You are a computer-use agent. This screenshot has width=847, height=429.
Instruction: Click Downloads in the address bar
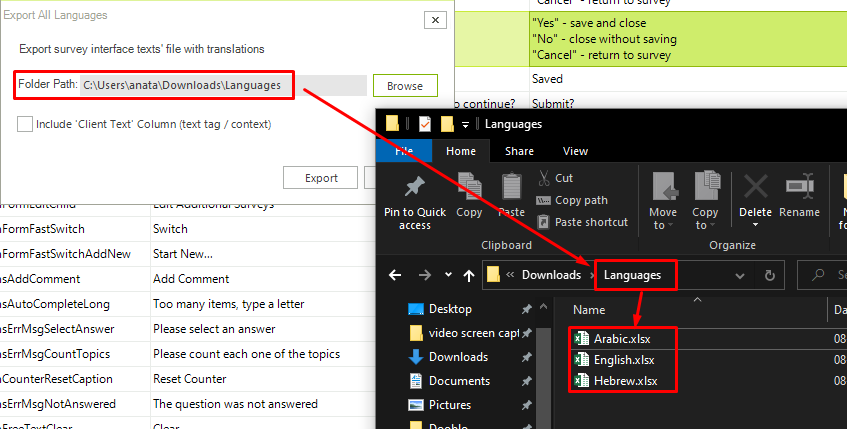point(551,274)
